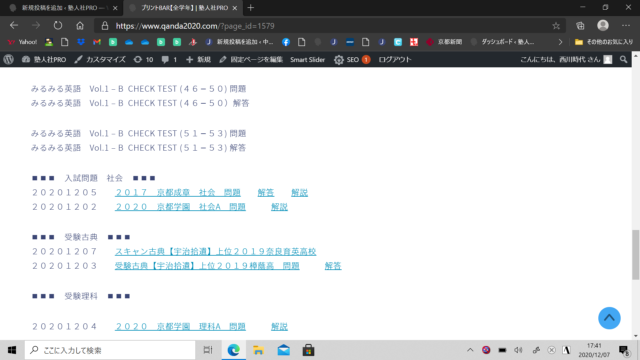Image resolution: width=640 pixels, height=360 pixels.
Task: Open Smart Slider in the admin bar
Action: tap(307, 60)
